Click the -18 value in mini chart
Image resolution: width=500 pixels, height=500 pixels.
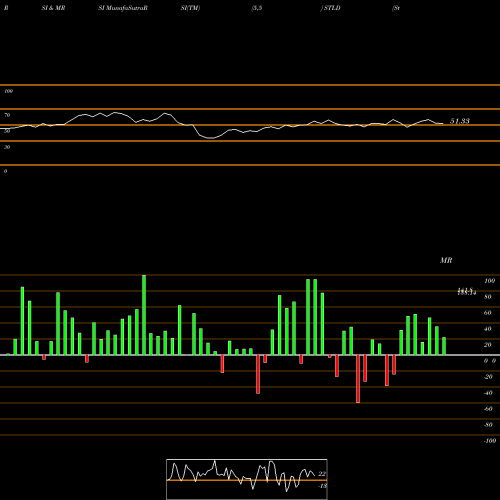pos(323,486)
